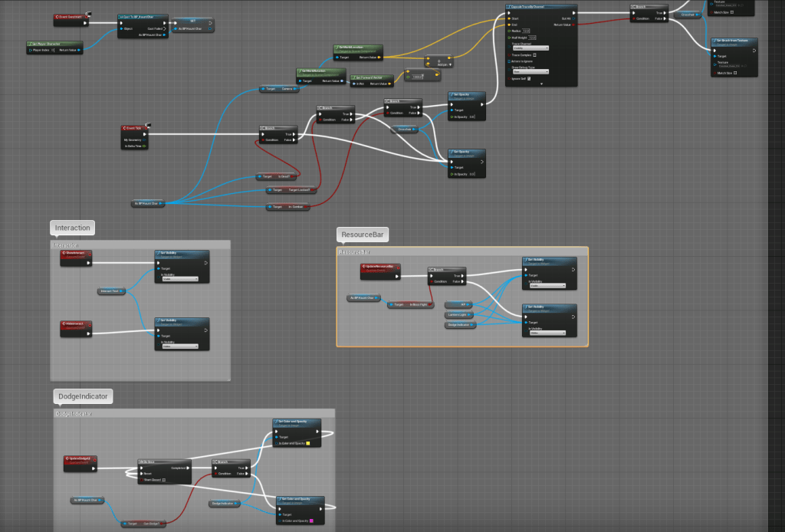Select the Get Player Character node
The height and width of the screenshot is (532, 785).
coord(54,44)
